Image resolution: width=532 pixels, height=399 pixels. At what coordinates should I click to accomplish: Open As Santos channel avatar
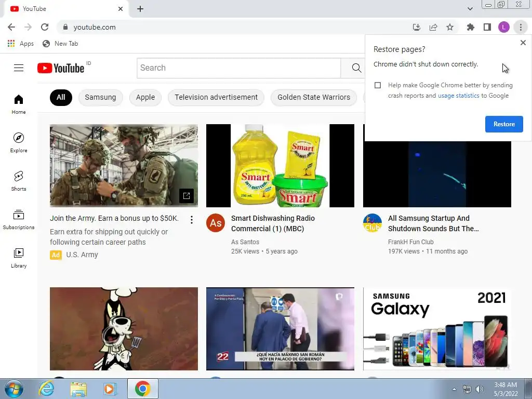216,223
